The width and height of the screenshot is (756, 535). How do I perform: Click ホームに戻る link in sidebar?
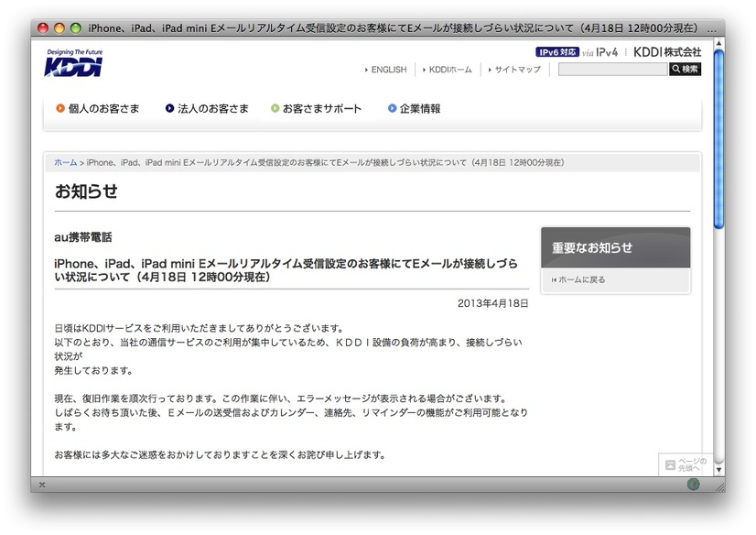click(x=581, y=279)
